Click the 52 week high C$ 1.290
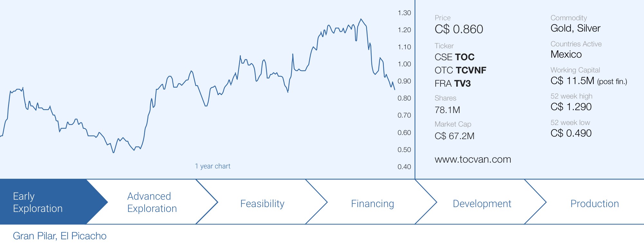644x248 pixels. tap(571, 107)
